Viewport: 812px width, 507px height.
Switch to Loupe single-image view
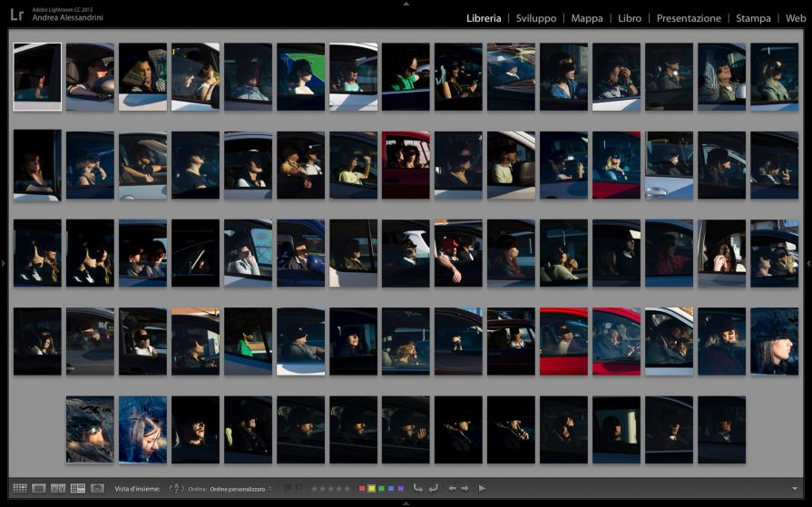click(39, 488)
